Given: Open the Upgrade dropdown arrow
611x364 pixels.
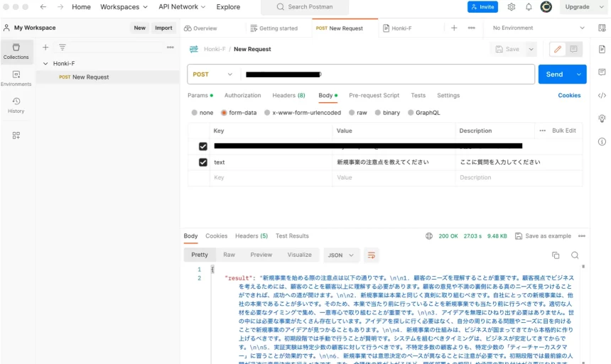Looking at the screenshot, I should point(602,7).
